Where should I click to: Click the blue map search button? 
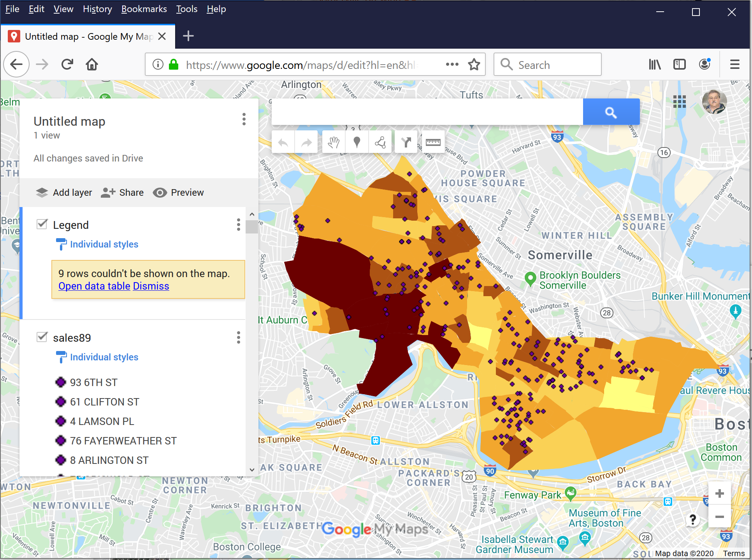611,112
